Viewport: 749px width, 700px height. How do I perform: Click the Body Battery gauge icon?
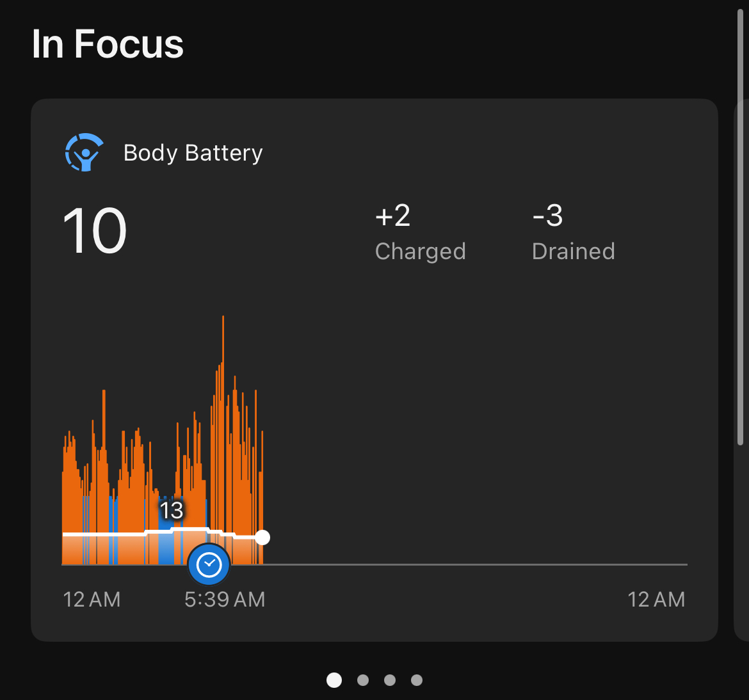coord(85,152)
